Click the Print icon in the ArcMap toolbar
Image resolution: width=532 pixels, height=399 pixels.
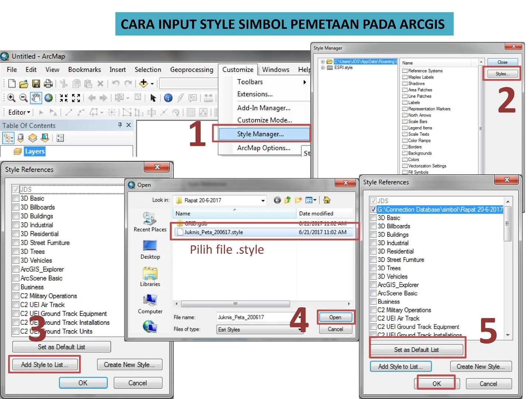point(48,84)
